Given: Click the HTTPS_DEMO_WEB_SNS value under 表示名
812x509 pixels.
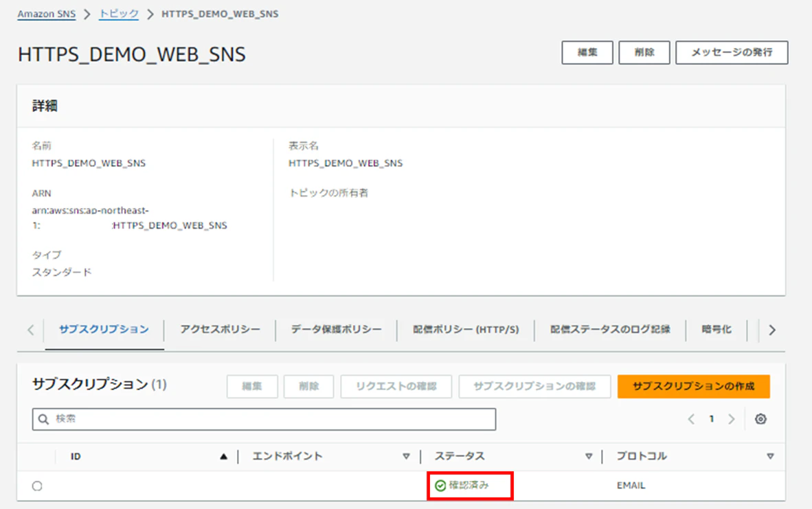Looking at the screenshot, I should (x=346, y=163).
